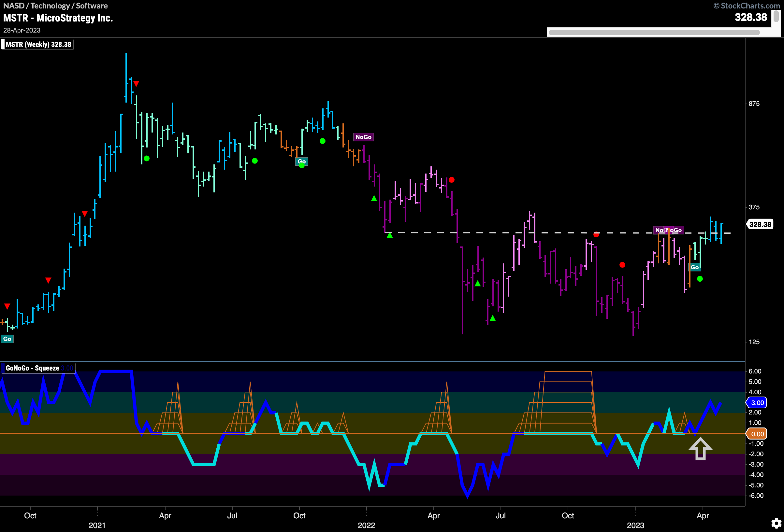Click the breadcrumb NASD / Technology / Software

[x=56, y=6]
